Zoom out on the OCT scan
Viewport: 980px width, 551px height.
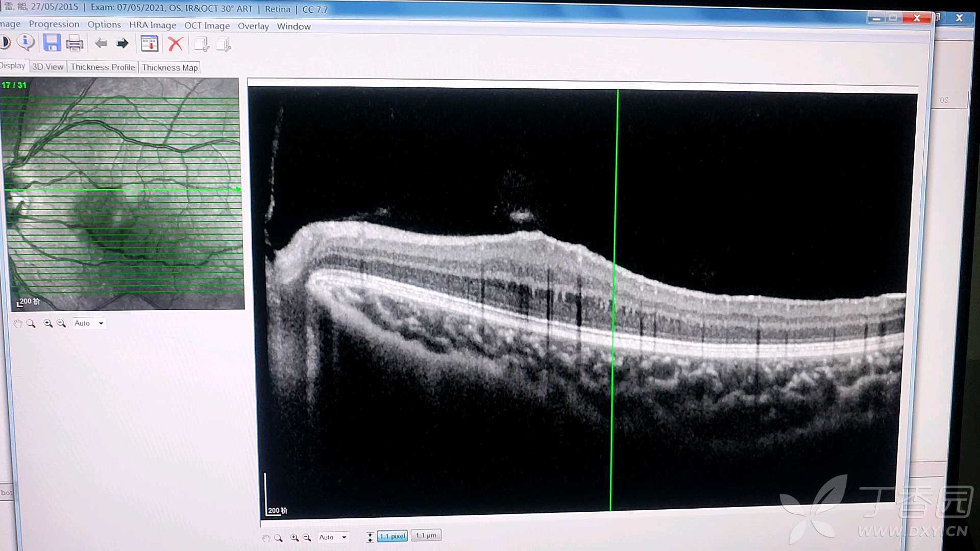click(307, 538)
